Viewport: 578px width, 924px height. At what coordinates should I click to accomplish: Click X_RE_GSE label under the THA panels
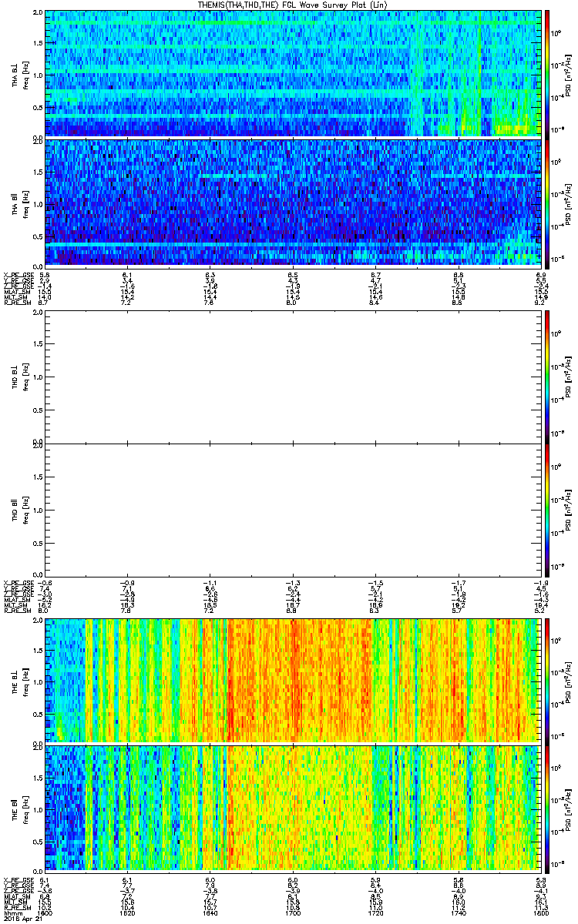pyautogui.click(x=18, y=275)
